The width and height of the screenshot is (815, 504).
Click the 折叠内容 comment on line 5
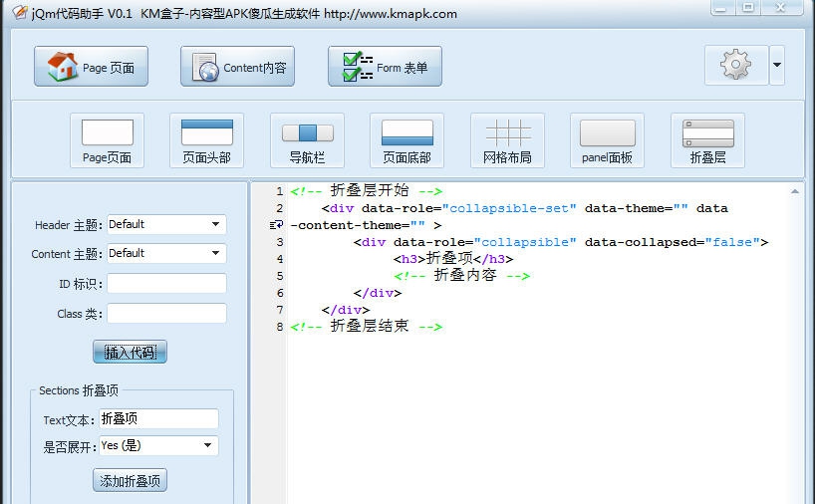pyautogui.click(x=461, y=275)
